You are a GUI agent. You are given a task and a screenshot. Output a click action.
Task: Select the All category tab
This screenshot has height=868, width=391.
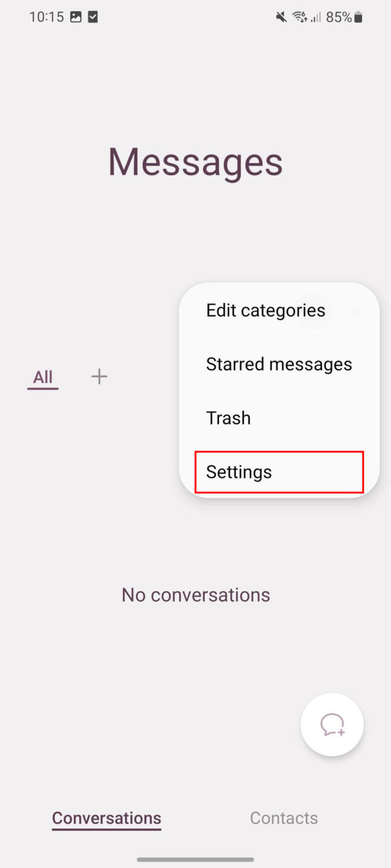pos(43,377)
